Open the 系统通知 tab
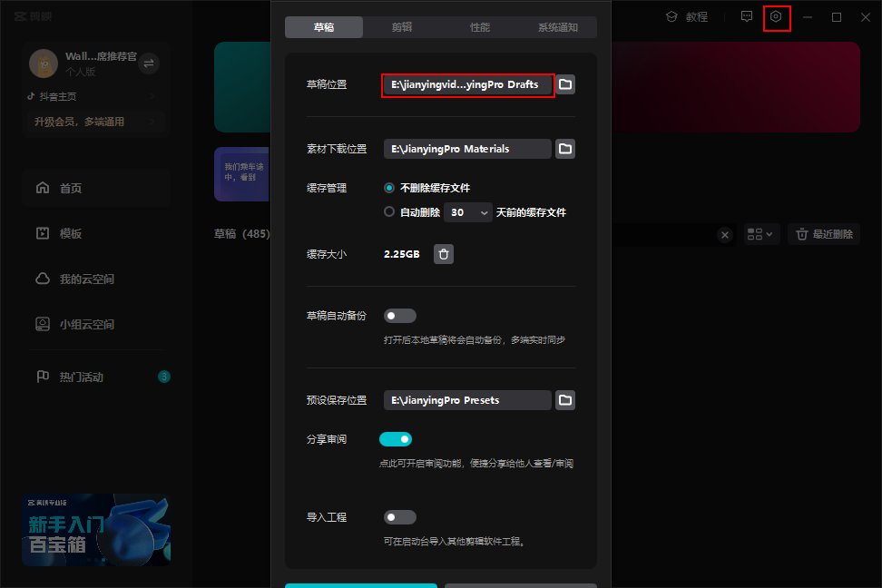This screenshot has height=588, width=882. (557, 27)
